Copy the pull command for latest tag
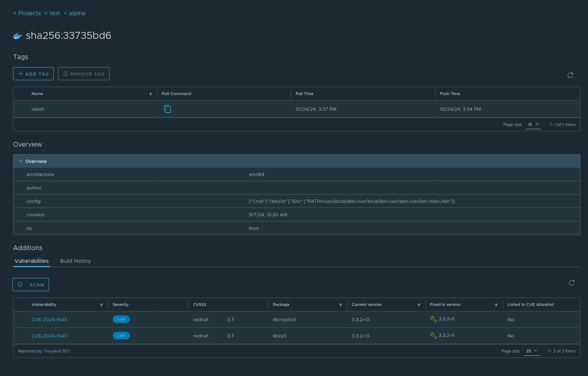Viewport: 588px width, 376px height. click(167, 109)
